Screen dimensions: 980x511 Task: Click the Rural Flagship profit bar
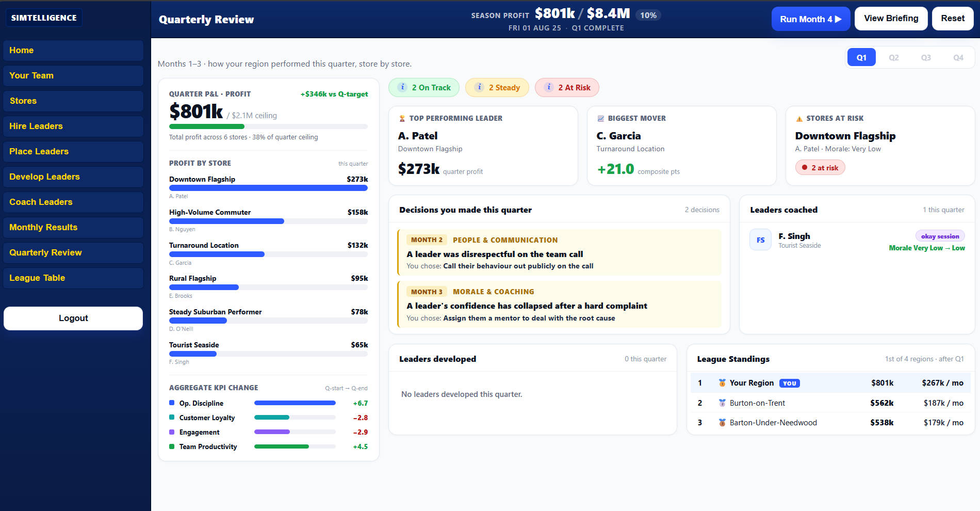[x=268, y=287]
